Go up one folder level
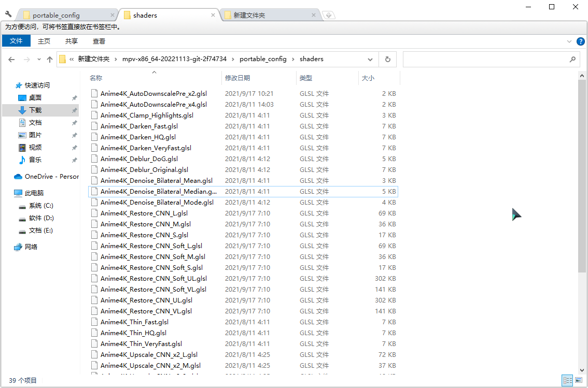This screenshot has height=388, width=588. [49, 59]
